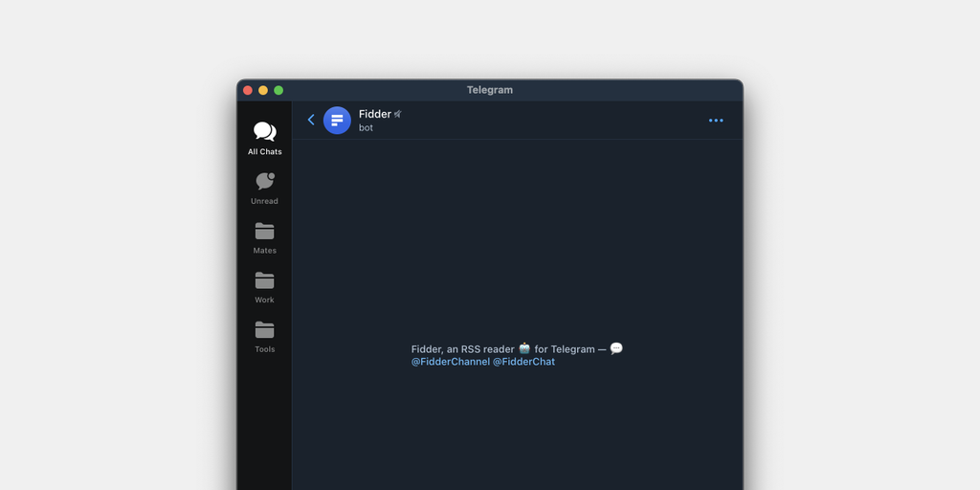Open the three-dot more options menu
This screenshot has height=490, width=980.
pos(716,121)
